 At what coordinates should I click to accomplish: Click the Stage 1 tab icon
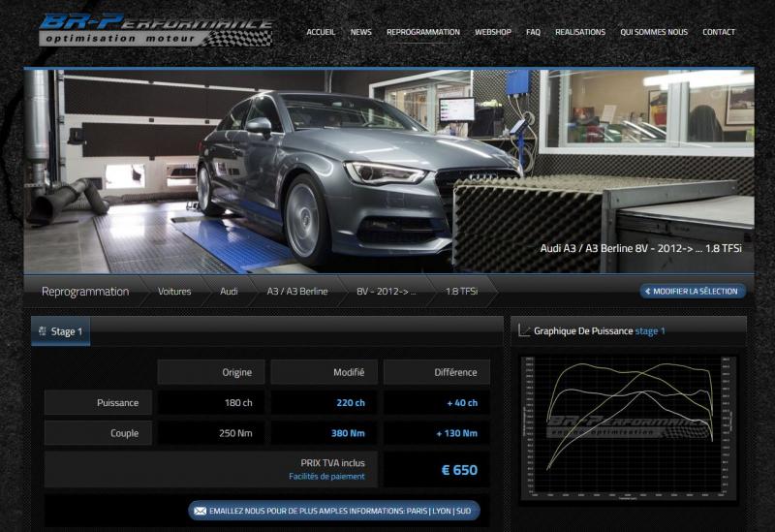point(43,331)
